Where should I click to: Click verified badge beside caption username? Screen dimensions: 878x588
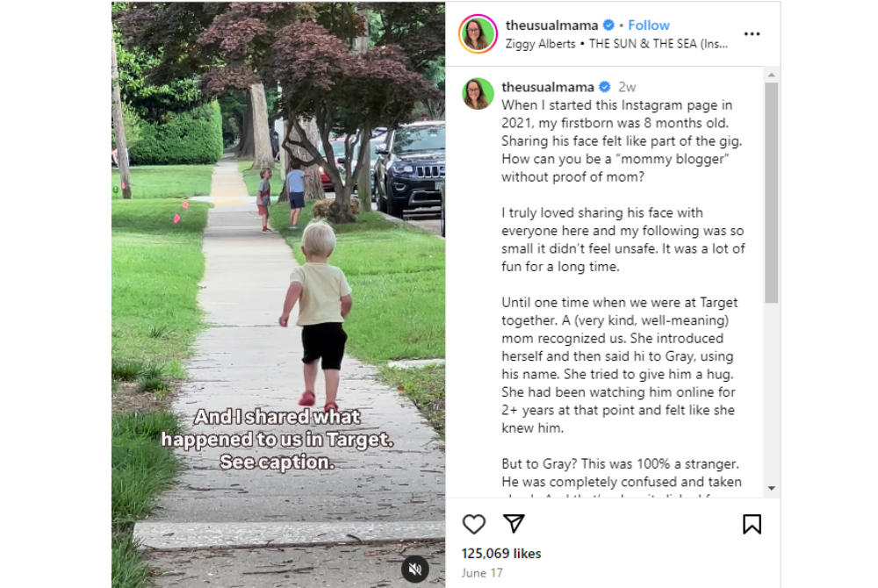tap(605, 87)
